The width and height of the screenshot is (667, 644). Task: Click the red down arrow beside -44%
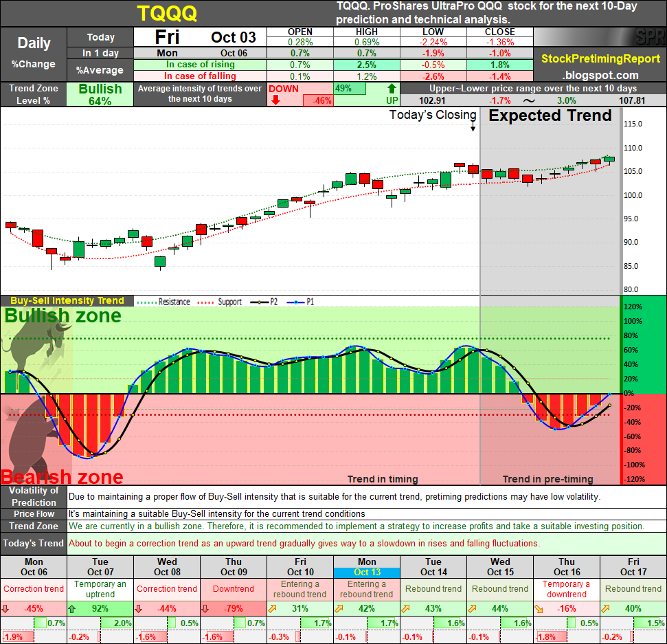click(139, 609)
